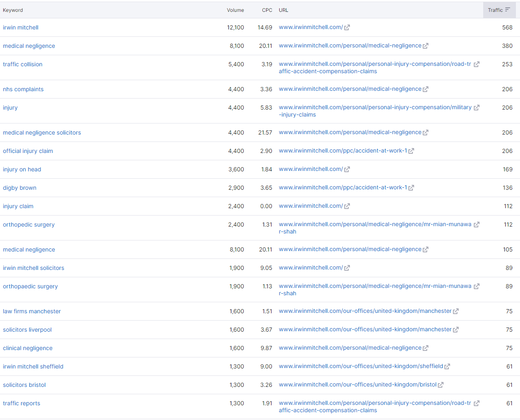Open the 'irwin mitchell' keyword link
Image resolution: width=520 pixels, height=420 pixels.
[20, 27]
